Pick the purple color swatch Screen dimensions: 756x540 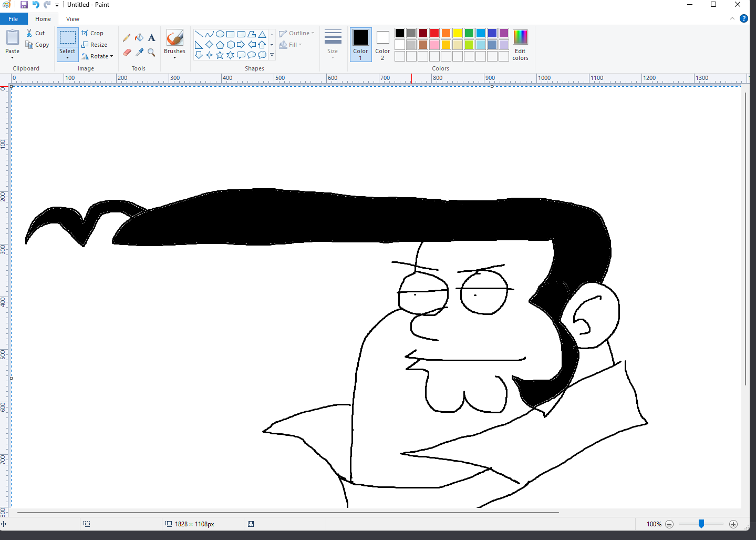(504, 33)
